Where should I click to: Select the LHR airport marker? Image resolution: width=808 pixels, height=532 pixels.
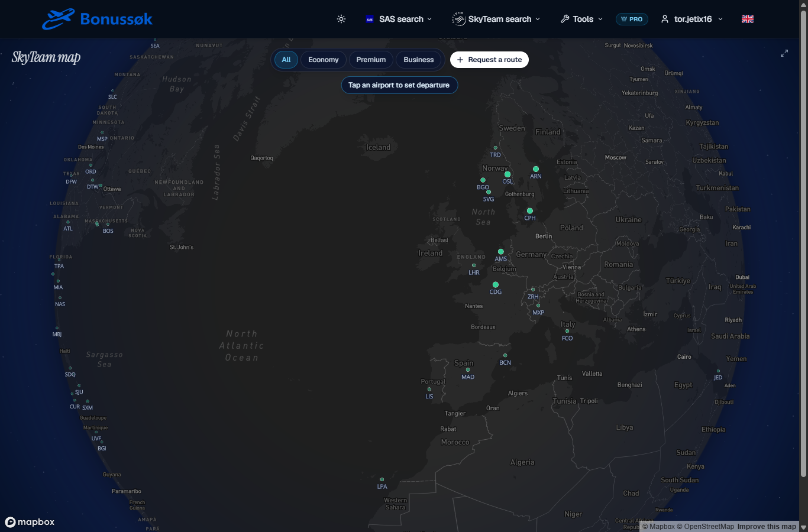tap(474, 265)
